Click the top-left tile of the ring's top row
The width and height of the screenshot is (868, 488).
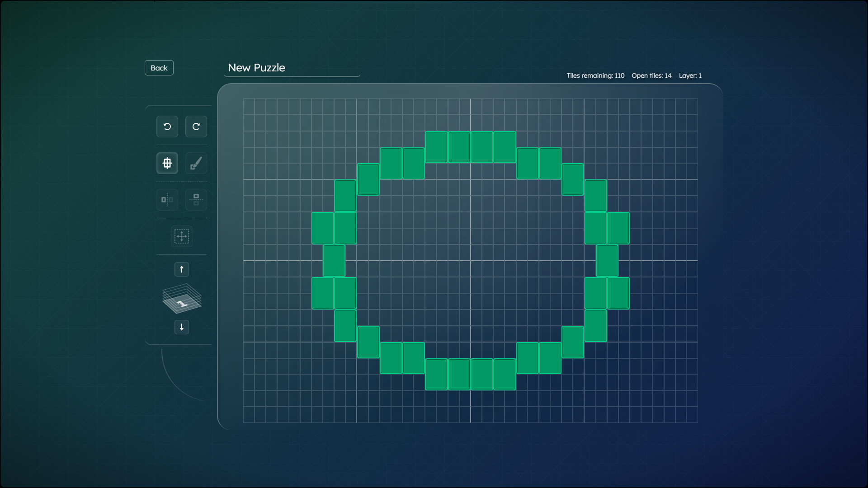[x=436, y=147]
